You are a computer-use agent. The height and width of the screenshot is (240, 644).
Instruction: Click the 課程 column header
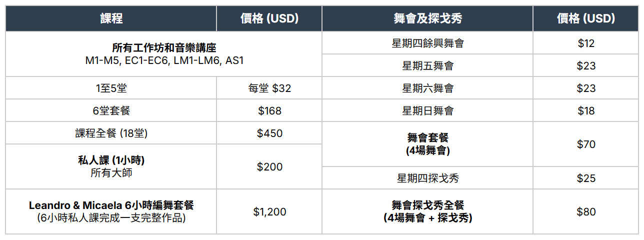[x=111, y=19]
